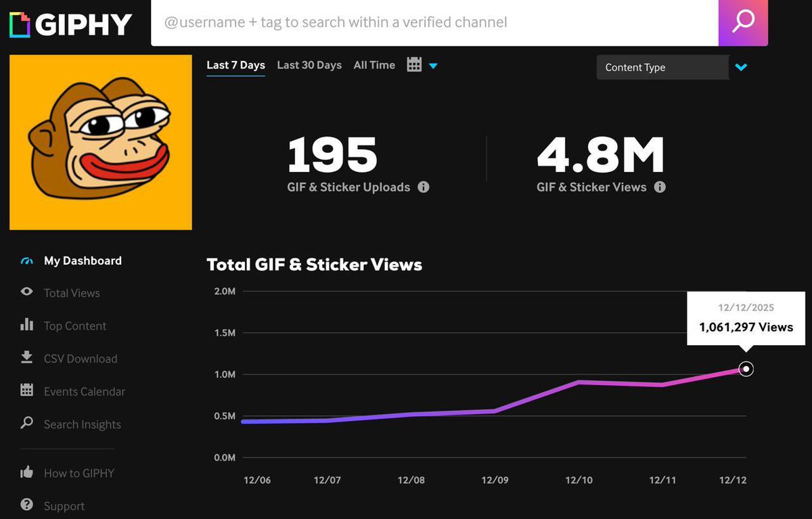
Task: Click the magnifying glass search button
Action: 743,22
